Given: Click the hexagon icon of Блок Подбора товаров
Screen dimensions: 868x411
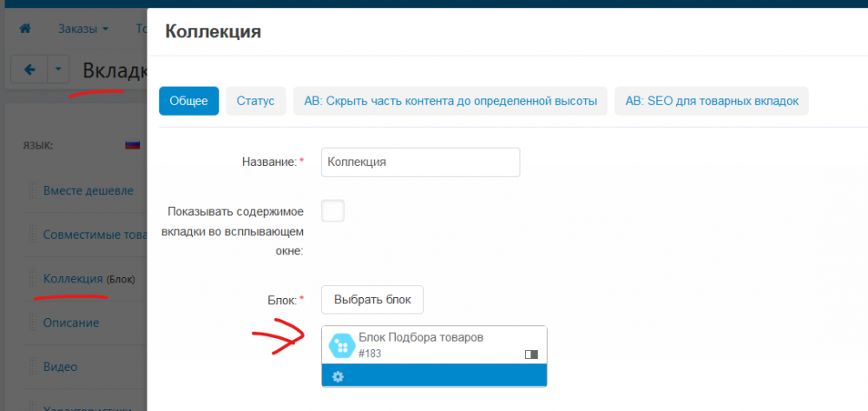Looking at the screenshot, I should (342, 346).
